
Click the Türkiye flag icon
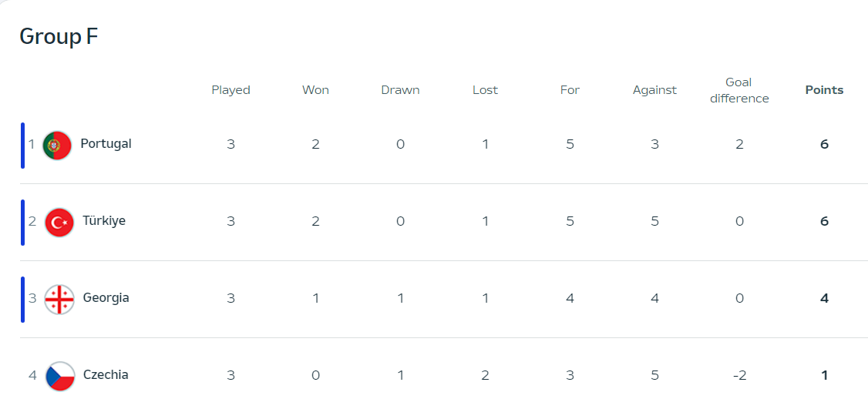59,223
